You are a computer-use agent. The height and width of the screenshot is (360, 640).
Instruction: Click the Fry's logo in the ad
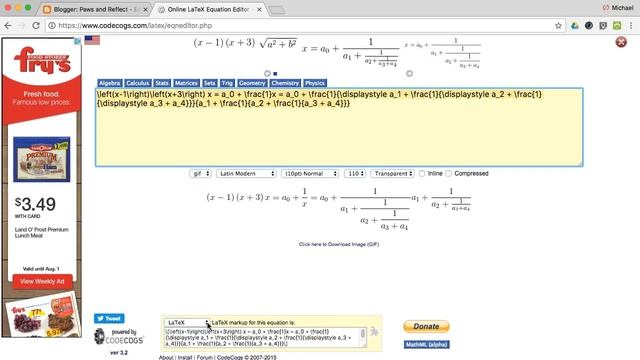[x=42, y=60]
